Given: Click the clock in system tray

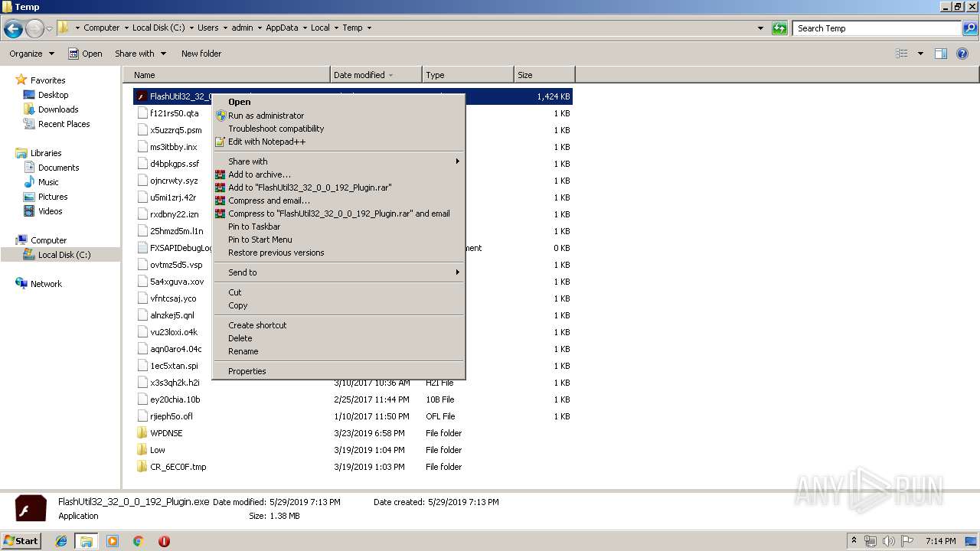Looking at the screenshot, I should 940,541.
